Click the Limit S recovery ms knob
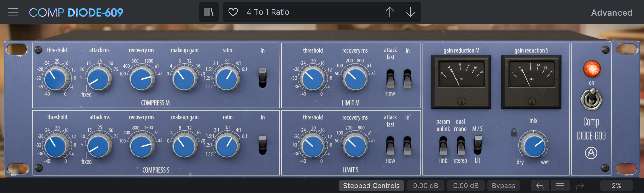 pyautogui.click(x=355, y=146)
